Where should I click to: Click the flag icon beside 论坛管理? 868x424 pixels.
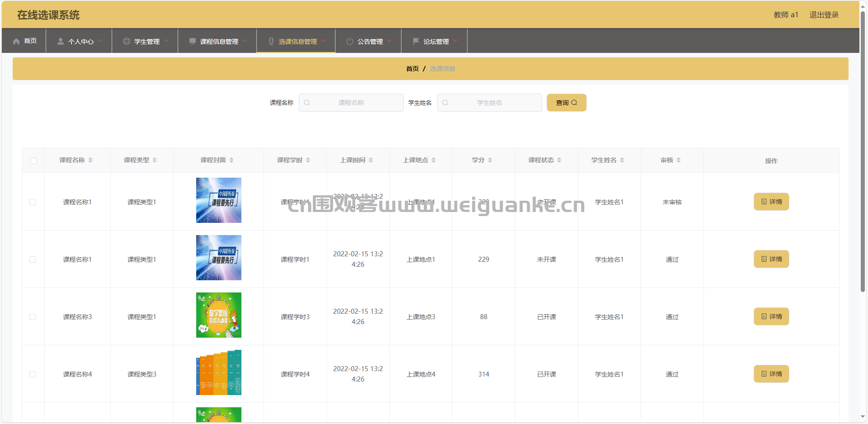point(416,41)
